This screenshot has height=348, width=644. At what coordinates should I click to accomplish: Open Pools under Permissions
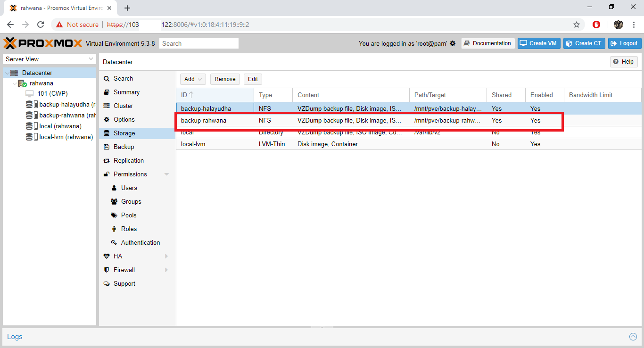[x=137, y=215]
